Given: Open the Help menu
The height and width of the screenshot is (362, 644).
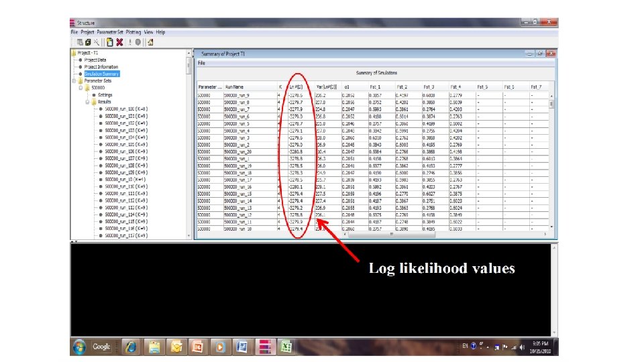Looking at the screenshot, I should pyautogui.click(x=160, y=32).
